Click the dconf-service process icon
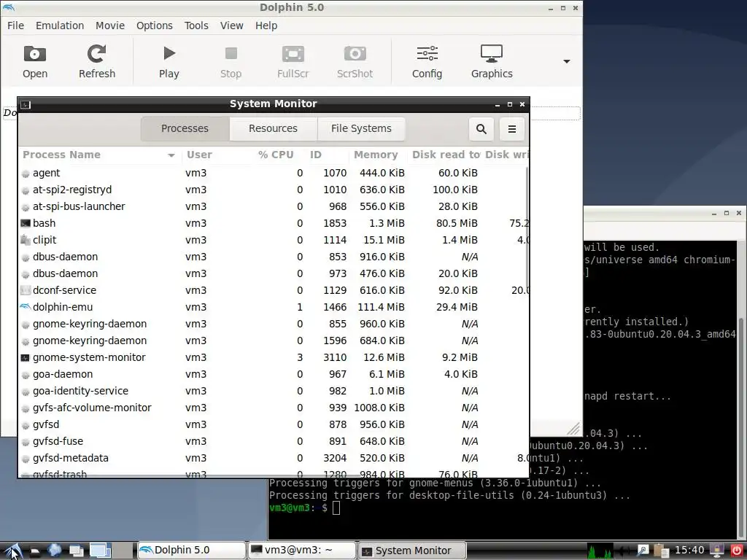 pyautogui.click(x=26, y=290)
